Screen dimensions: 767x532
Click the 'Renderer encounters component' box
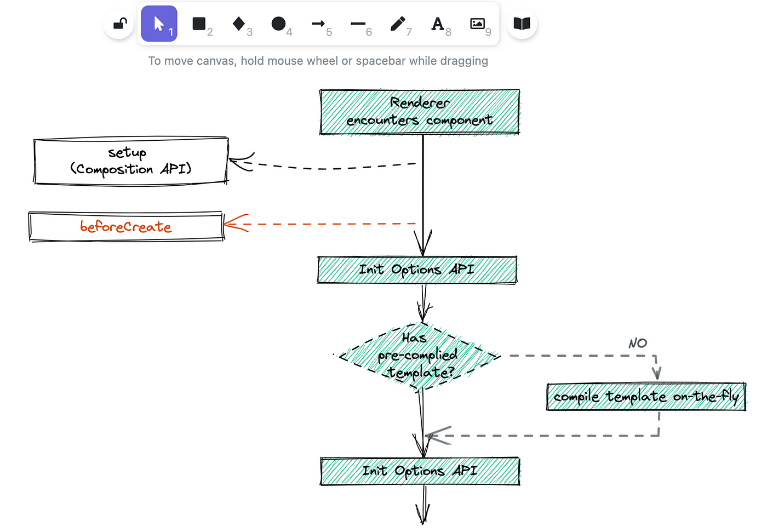tap(420, 112)
